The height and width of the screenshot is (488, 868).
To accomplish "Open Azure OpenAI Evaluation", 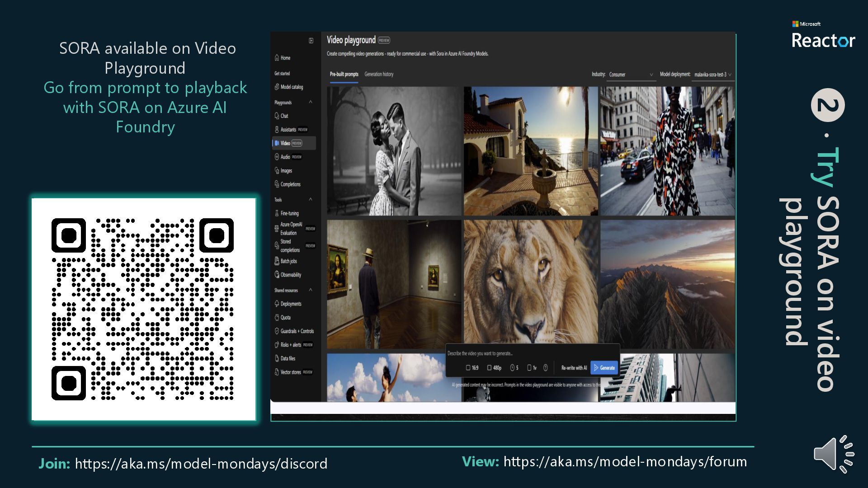I will point(295,229).
